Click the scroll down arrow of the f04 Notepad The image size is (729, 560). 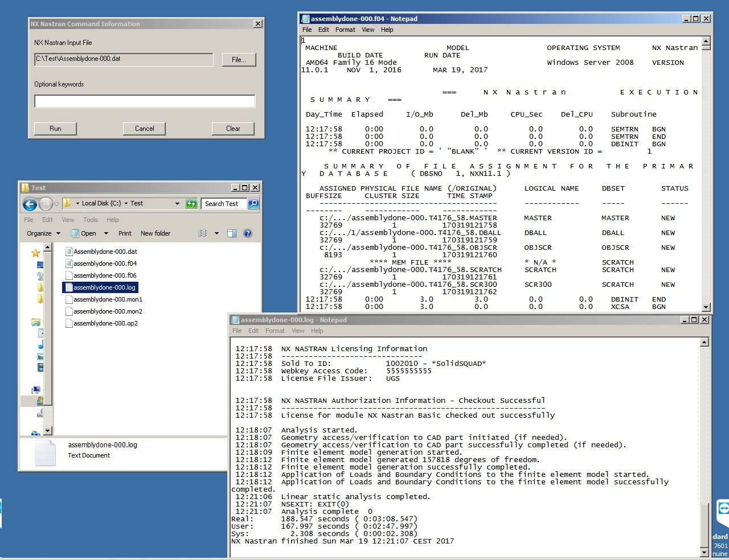[x=706, y=307]
